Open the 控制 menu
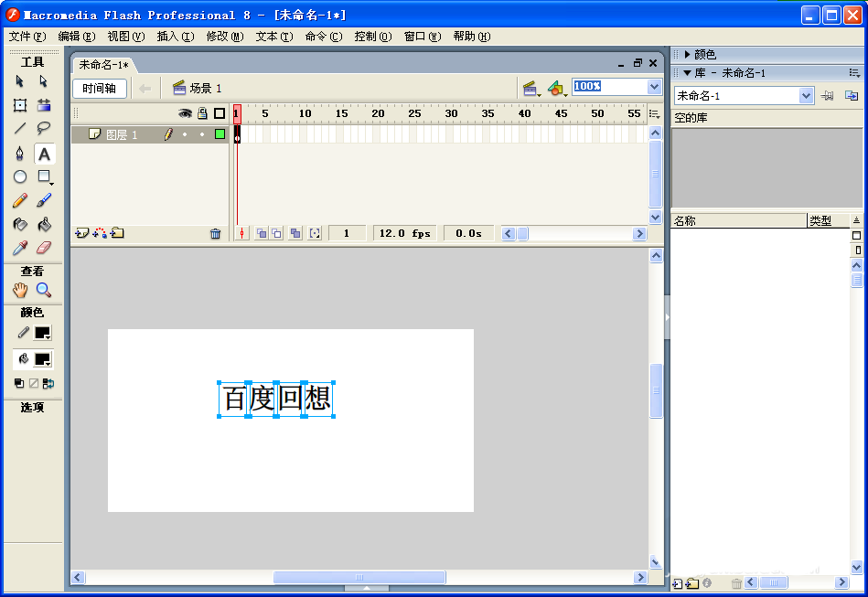Image resolution: width=868 pixels, height=597 pixels. click(x=373, y=37)
